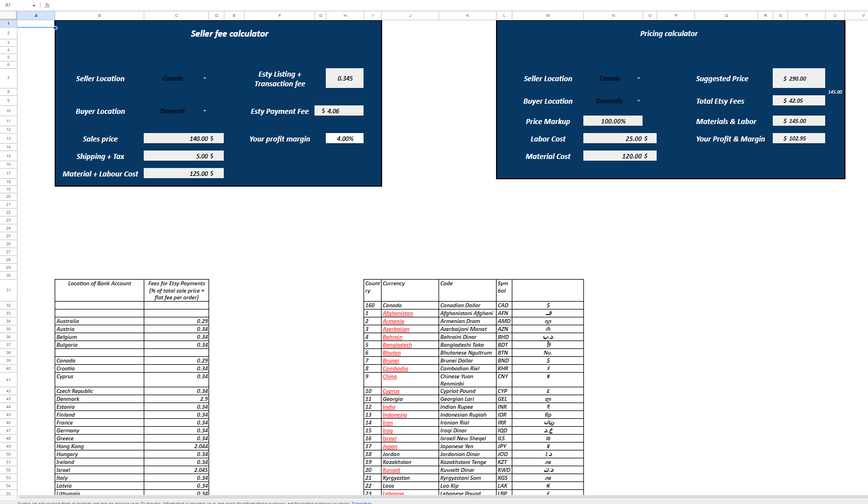
Task: Select column F header
Action: tap(280, 16)
